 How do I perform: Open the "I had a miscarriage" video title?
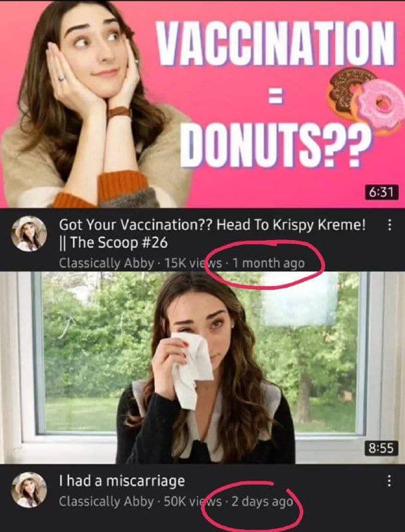[x=122, y=481]
